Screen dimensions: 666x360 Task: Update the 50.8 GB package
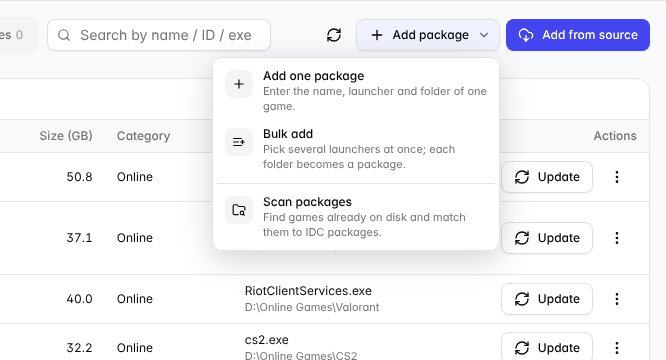click(x=547, y=177)
